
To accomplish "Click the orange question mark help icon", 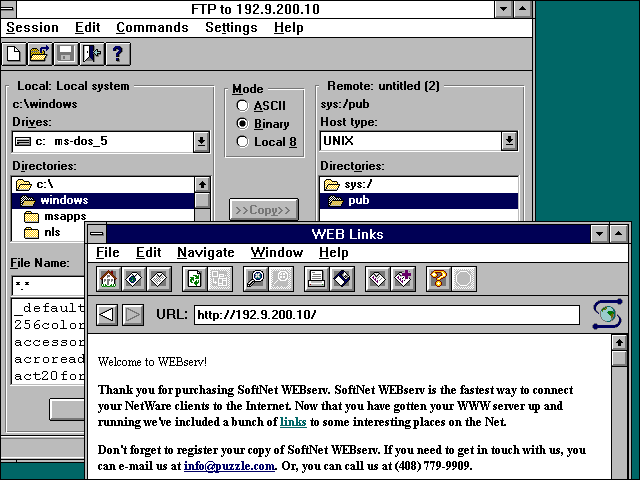I will [x=439, y=279].
